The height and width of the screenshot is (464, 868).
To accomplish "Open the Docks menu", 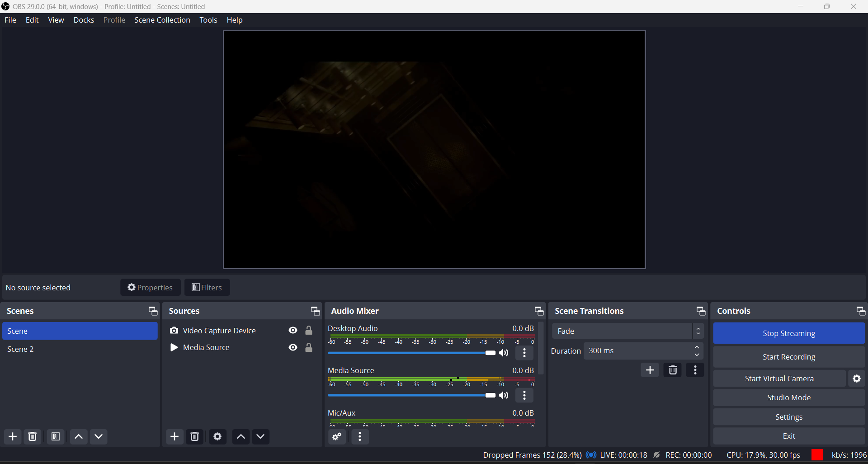I will click(x=84, y=20).
